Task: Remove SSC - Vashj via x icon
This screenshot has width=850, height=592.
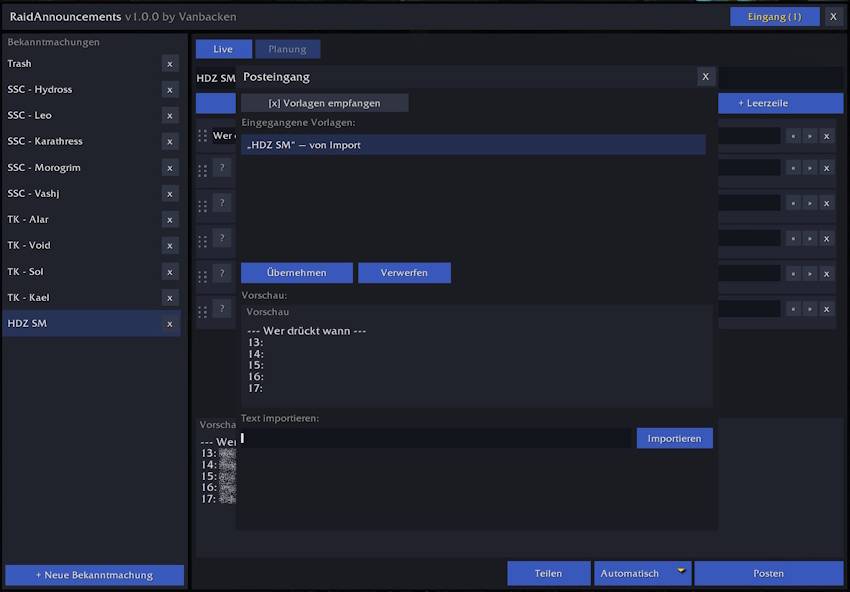Action: pyautogui.click(x=170, y=194)
